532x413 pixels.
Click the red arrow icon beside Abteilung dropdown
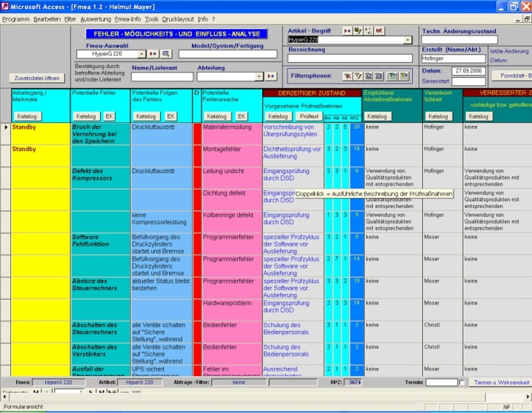pos(270,76)
